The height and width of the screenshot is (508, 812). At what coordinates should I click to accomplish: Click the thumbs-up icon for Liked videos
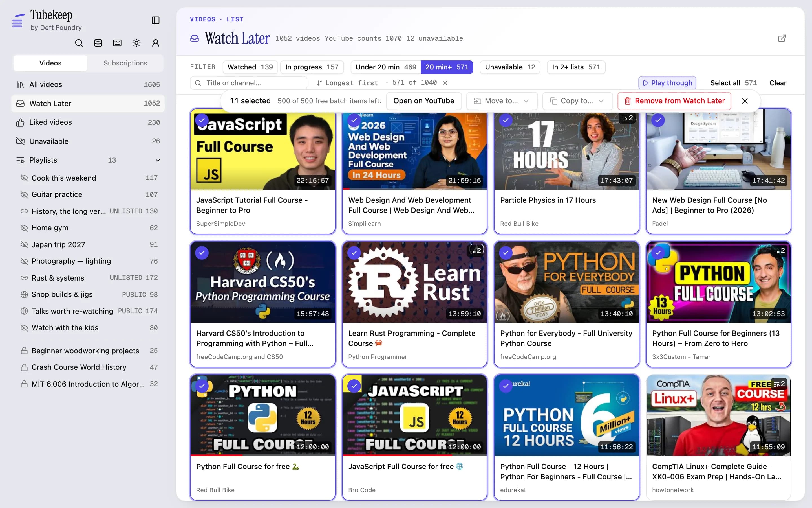[x=20, y=122]
